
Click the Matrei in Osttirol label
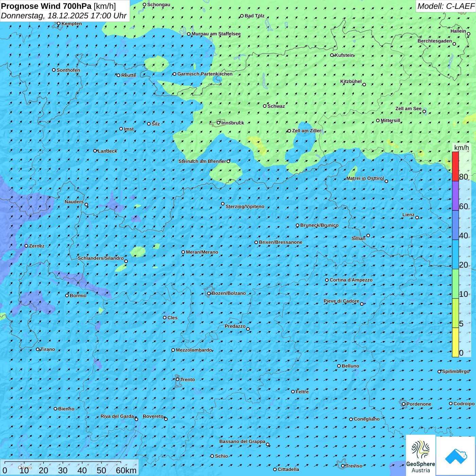click(x=365, y=178)
